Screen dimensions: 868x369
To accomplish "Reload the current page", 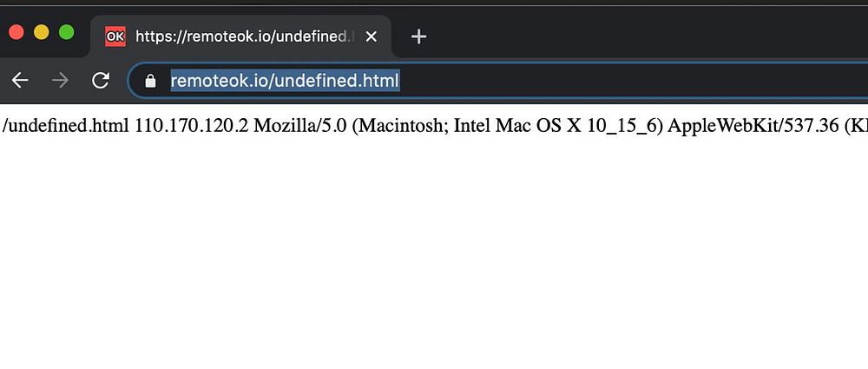I will [x=101, y=81].
